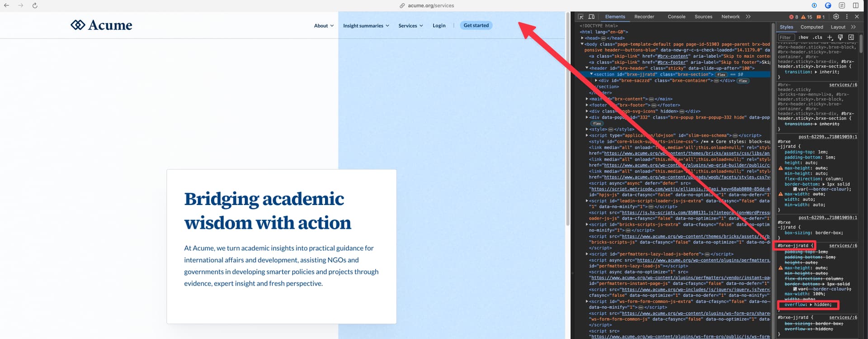Click the acume.org/services address bar
This screenshot has width=868, height=339.
[x=431, y=5]
